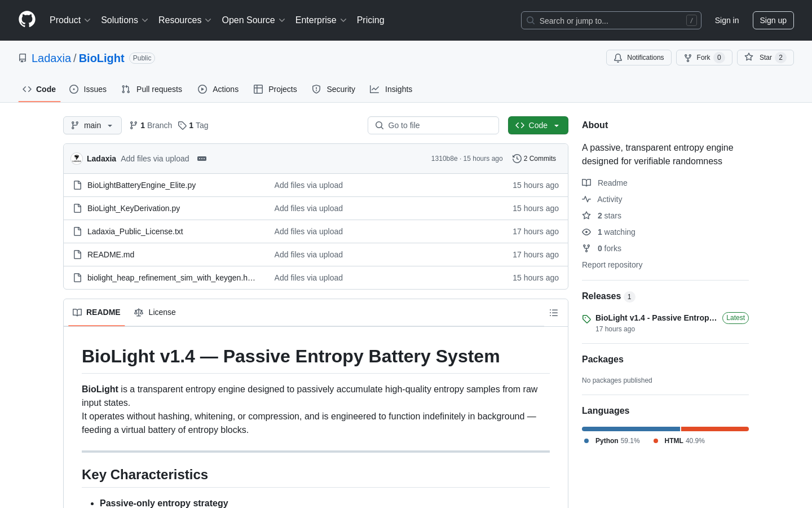Click file icon next to README.md
Viewport: 812px width, 508px height.
coord(78,255)
